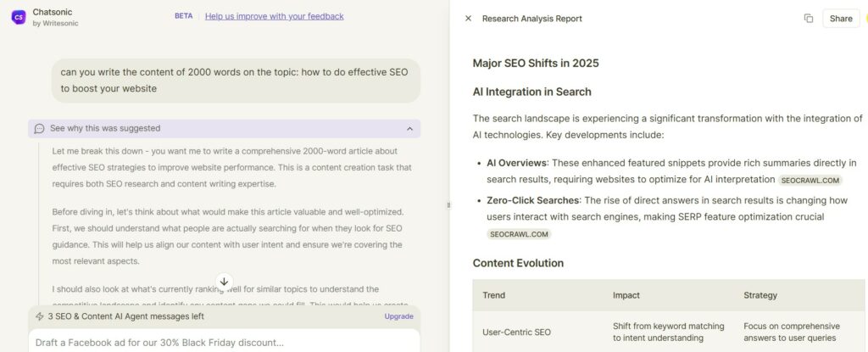Close the Research Analysis Report panel
Image resolution: width=868 pixels, height=352 pixels.
coord(468,19)
